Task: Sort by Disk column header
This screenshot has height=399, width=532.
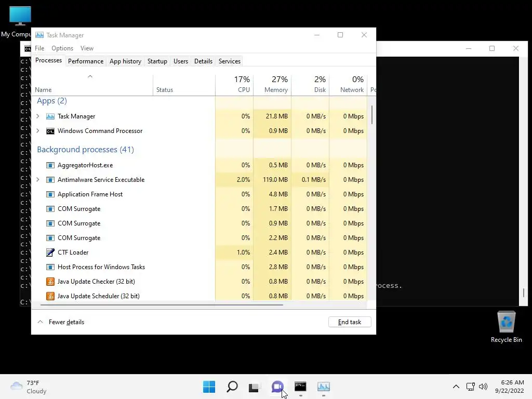Action: pos(310,85)
